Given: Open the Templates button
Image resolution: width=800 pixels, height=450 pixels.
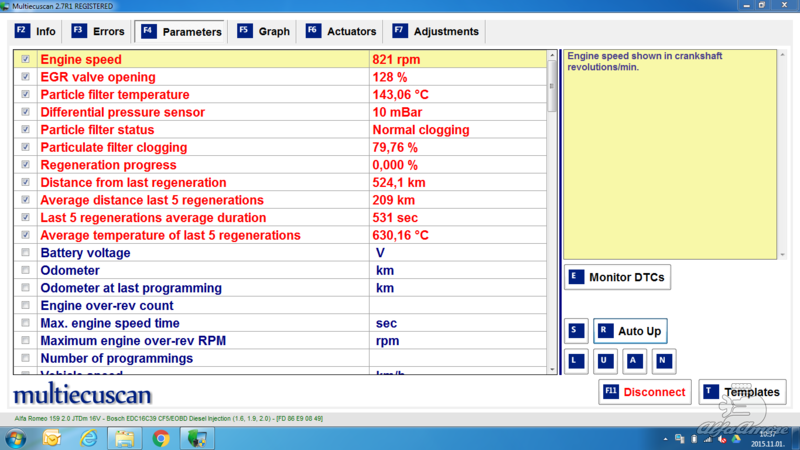Looking at the screenshot, I should [742, 392].
